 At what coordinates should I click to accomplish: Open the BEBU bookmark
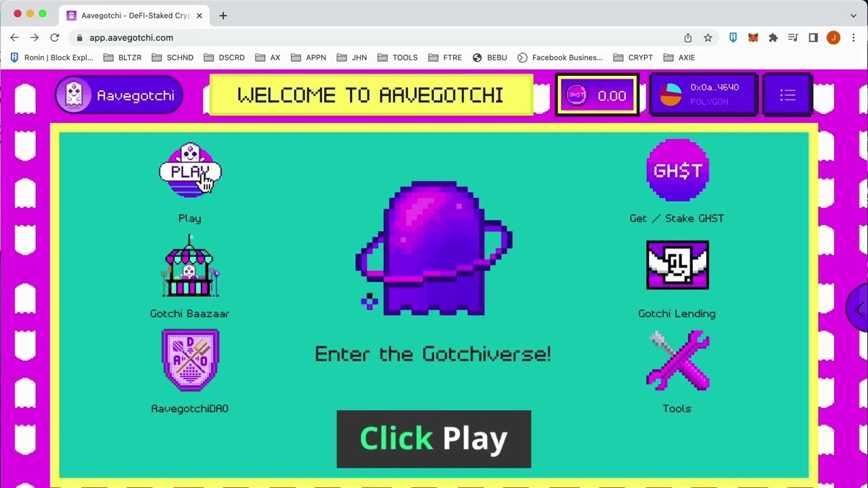point(490,58)
